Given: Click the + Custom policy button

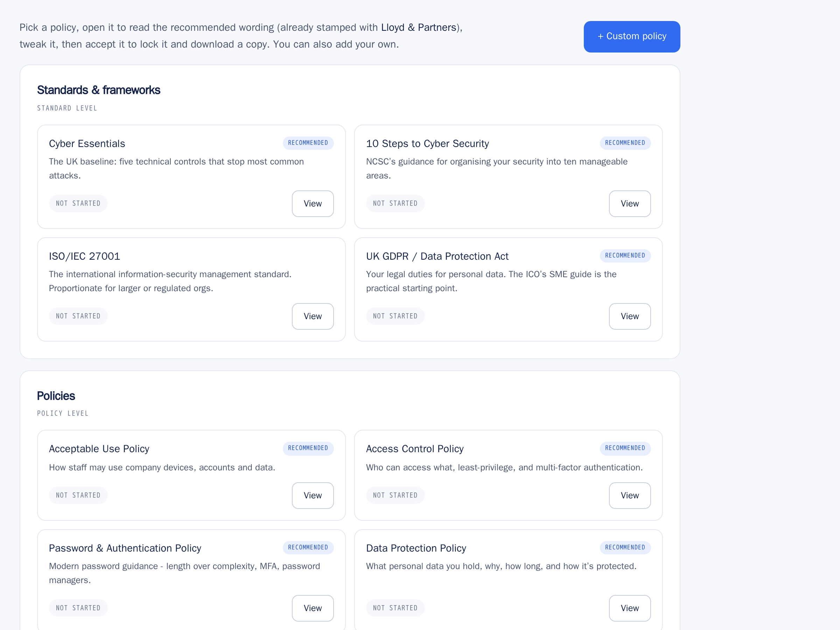Looking at the screenshot, I should [x=631, y=36].
